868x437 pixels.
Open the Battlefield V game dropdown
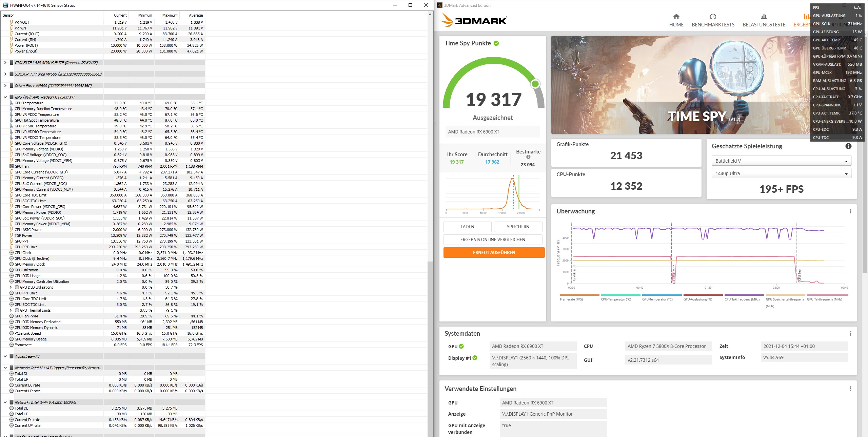pos(781,161)
